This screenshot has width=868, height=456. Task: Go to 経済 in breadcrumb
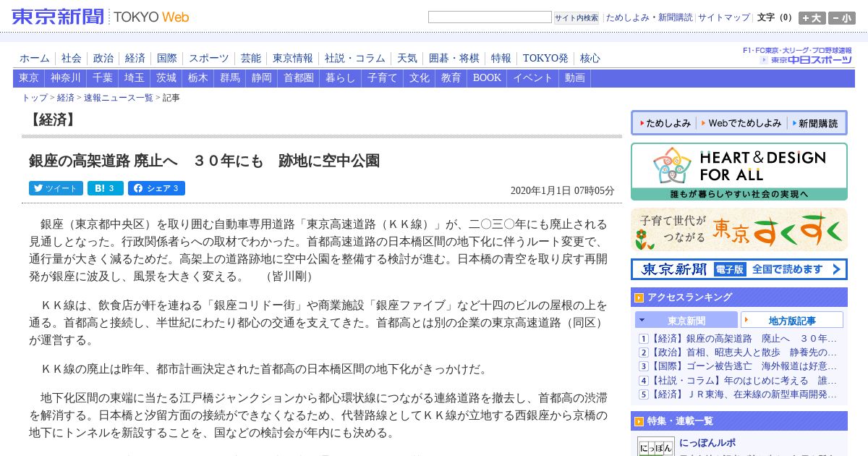click(x=66, y=98)
